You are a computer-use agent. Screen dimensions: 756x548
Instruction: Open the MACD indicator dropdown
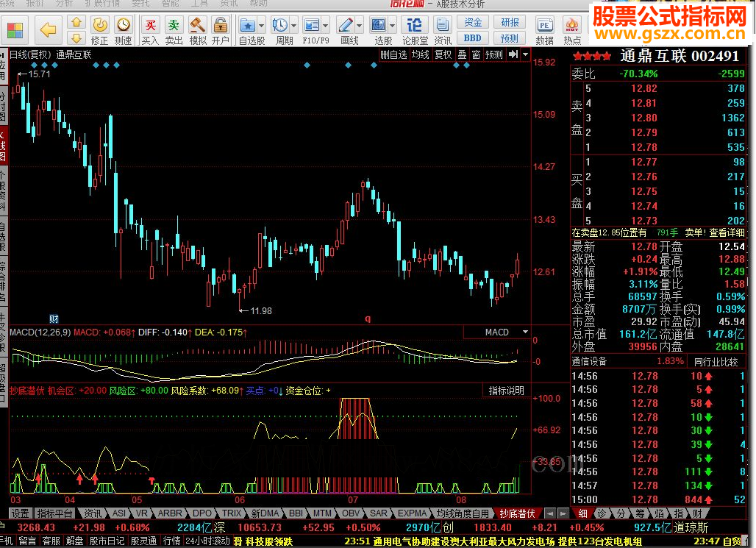525,332
